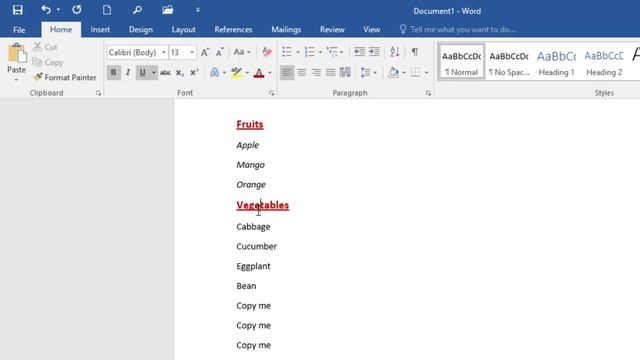Click the Open folder icon in the Quick Access Toolbar

(x=167, y=10)
